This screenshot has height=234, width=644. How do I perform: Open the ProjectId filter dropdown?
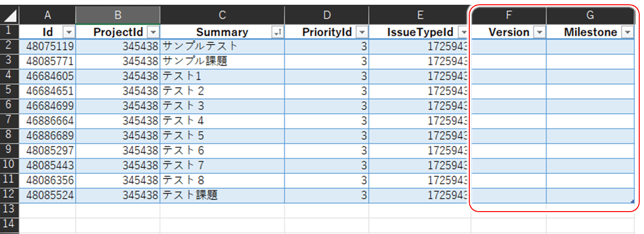(x=153, y=32)
